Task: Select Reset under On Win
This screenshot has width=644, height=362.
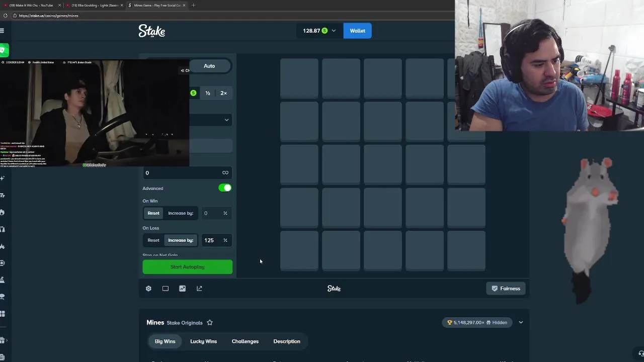Action: pos(153,213)
